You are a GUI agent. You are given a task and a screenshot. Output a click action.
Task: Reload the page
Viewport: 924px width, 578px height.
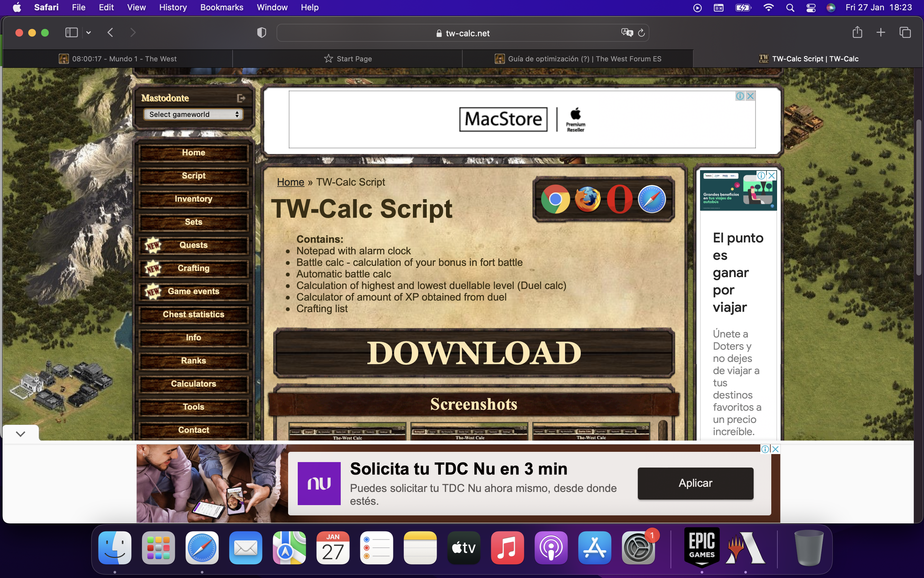[x=641, y=33]
